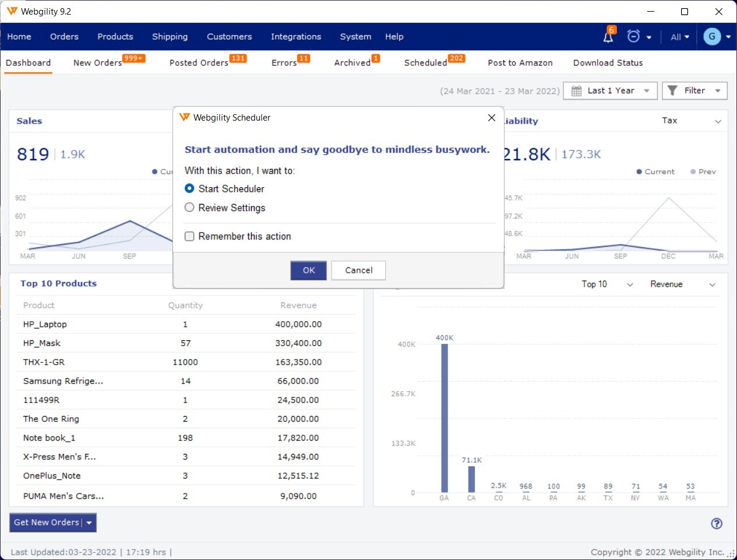
Task: Click the Sales panel title
Action: click(29, 121)
